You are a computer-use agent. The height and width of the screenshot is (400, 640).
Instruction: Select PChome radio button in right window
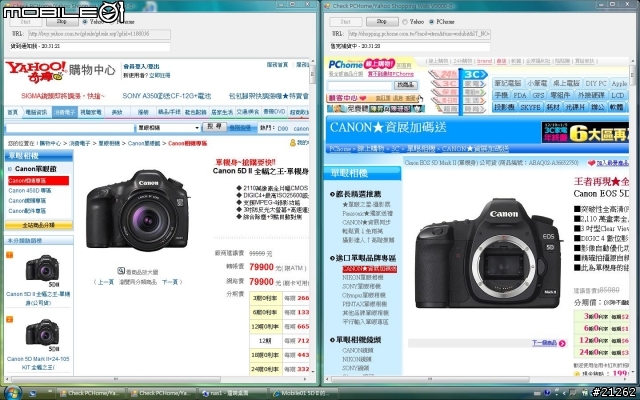(x=432, y=22)
